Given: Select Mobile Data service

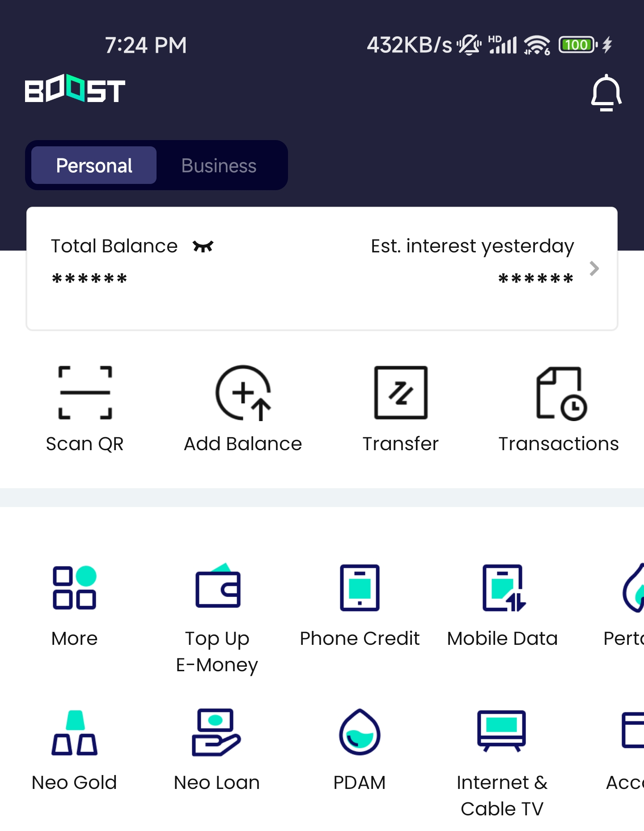Looking at the screenshot, I should 503,588.
